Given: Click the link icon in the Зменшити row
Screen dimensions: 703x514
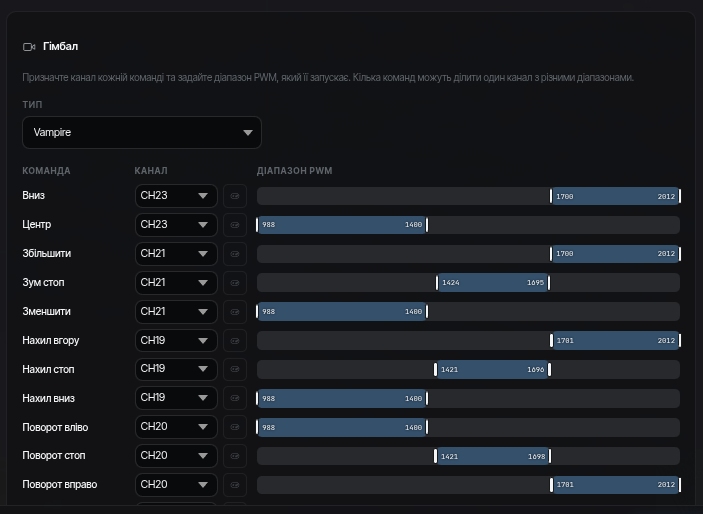Looking at the screenshot, I should point(235,312).
